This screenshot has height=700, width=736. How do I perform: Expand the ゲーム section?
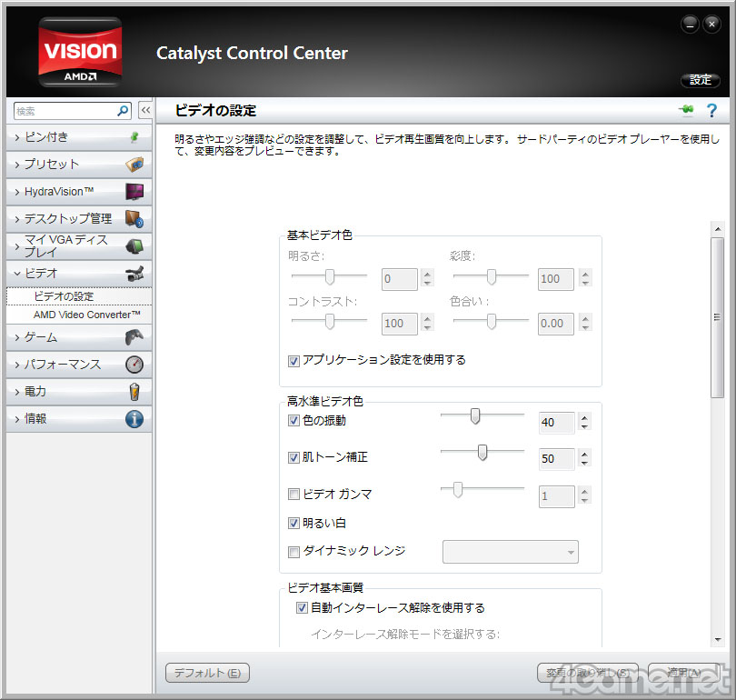click(79, 337)
